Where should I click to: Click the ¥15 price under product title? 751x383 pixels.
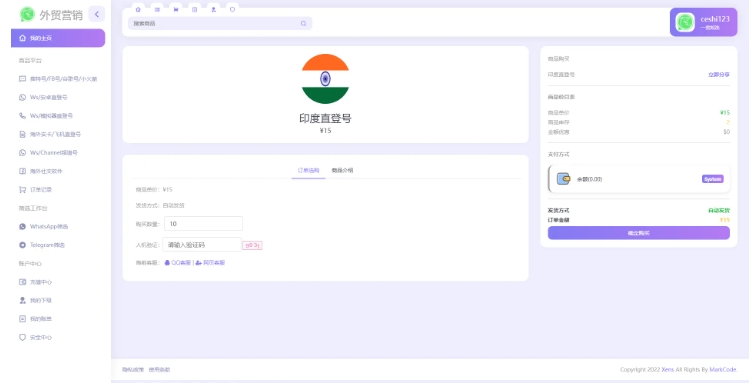325,131
